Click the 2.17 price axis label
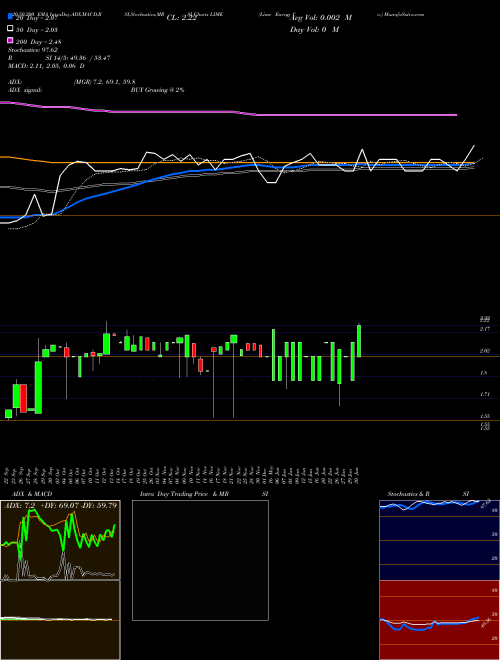The height and width of the screenshot is (660, 500). [484, 329]
